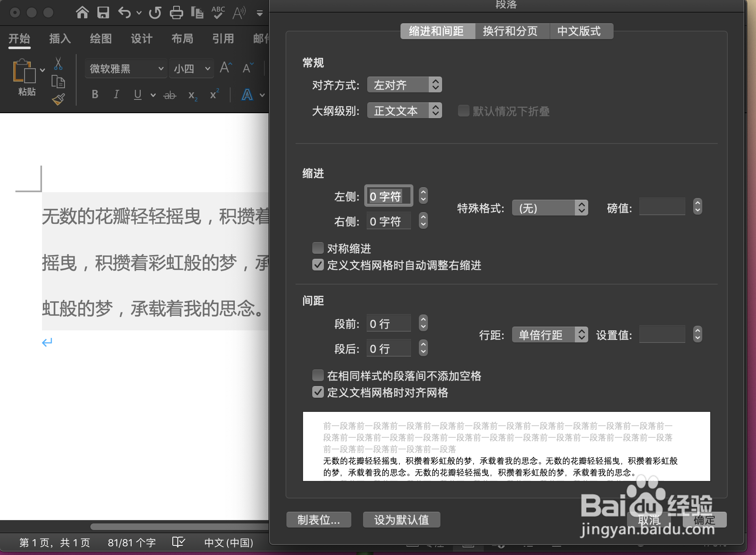Cut the selection with the scissors icon
756x555 pixels.
click(x=58, y=63)
